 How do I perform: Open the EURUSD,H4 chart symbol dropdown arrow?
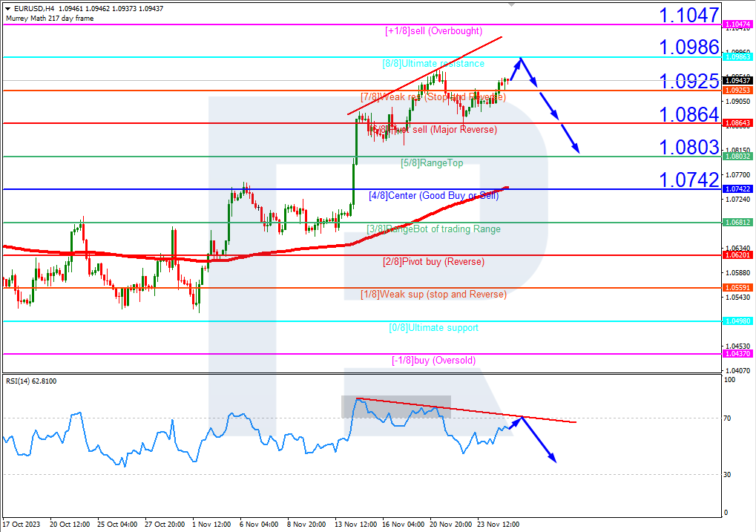tap(7, 8)
